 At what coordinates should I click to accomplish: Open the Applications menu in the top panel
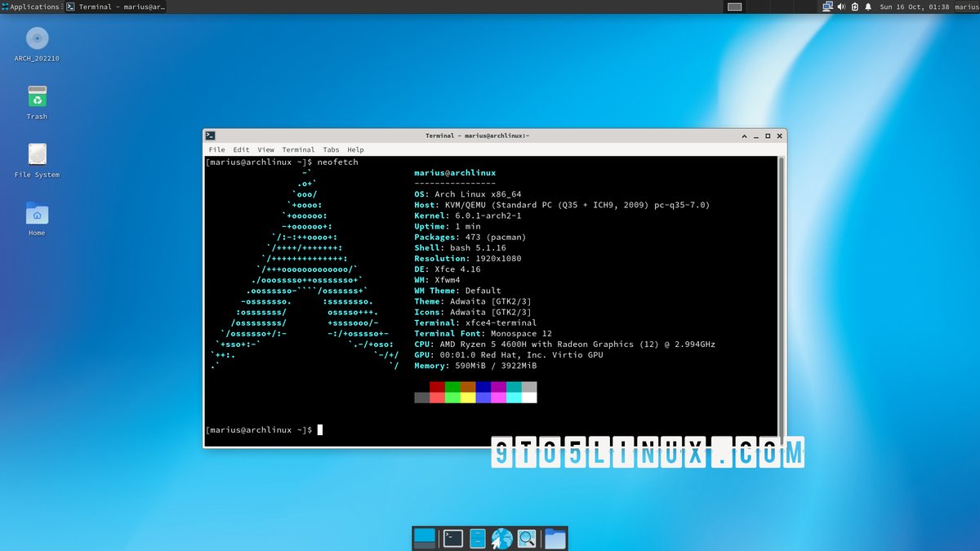coord(30,7)
